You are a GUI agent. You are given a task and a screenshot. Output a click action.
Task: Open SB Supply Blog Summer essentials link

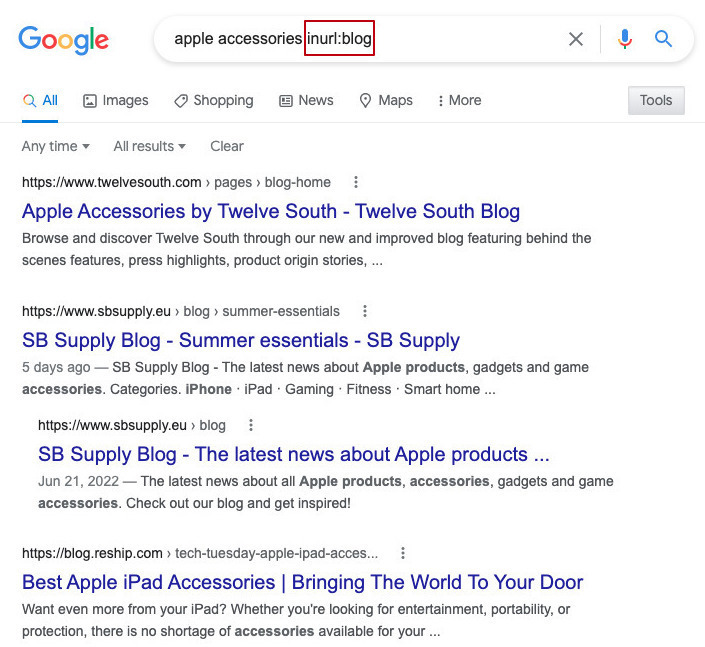point(241,340)
